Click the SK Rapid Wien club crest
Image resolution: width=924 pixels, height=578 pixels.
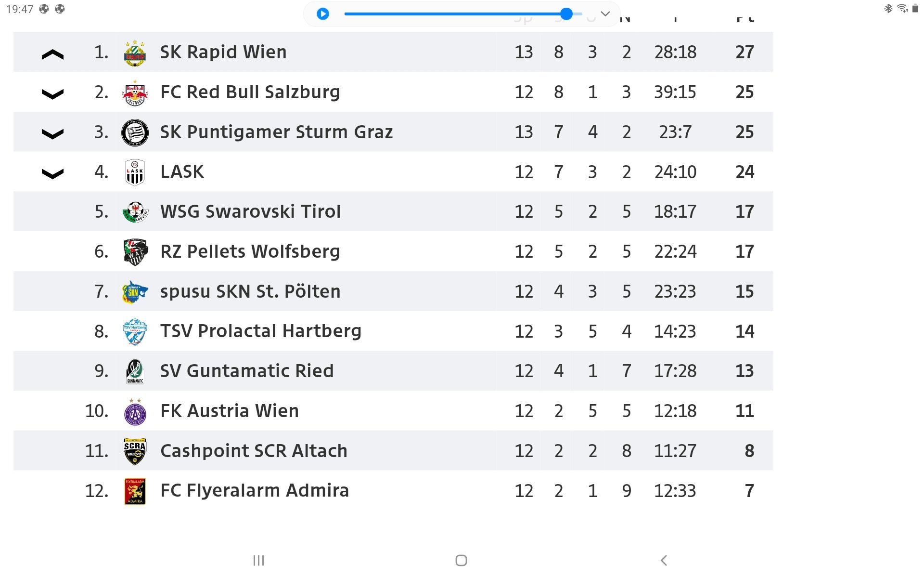pyautogui.click(x=135, y=53)
